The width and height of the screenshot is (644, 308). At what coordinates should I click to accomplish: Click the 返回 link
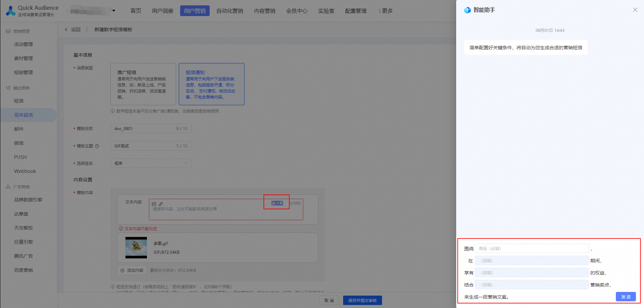[x=76, y=29]
